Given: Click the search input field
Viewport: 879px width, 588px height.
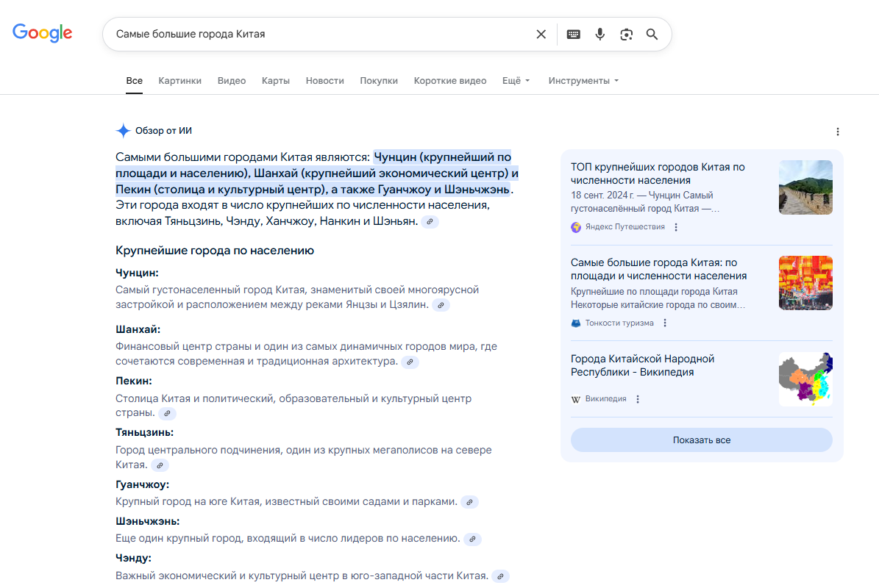Looking at the screenshot, I should (316, 34).
